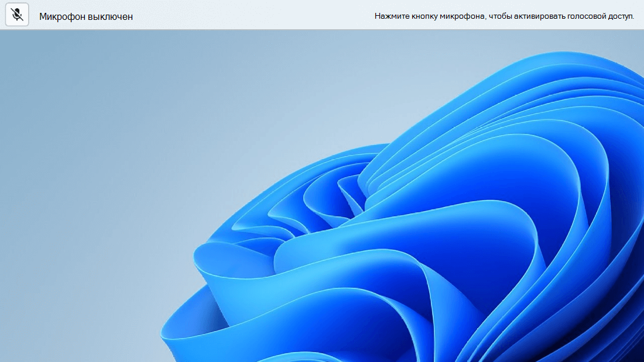Image resolution: width=644 pixels, height=362 pixels.
Task: Click the "Нажмите кнопку микрофона" hint text
Action: point(504,16)
